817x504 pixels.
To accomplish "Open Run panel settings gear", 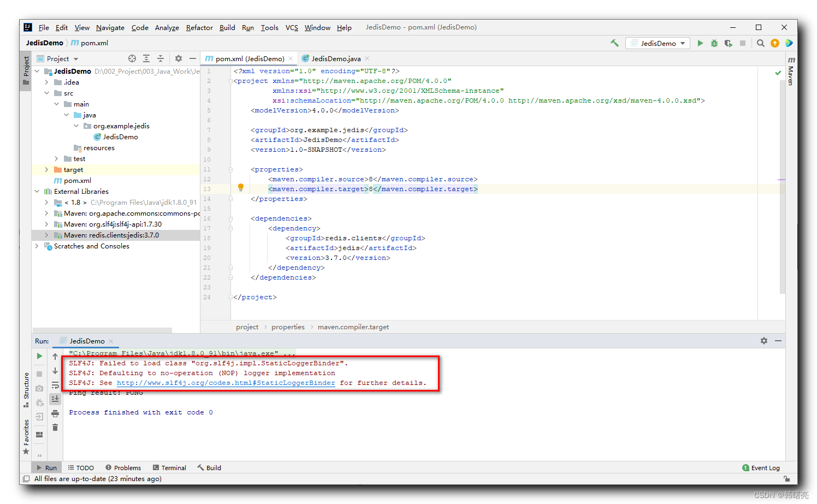I will pos(764,341).
